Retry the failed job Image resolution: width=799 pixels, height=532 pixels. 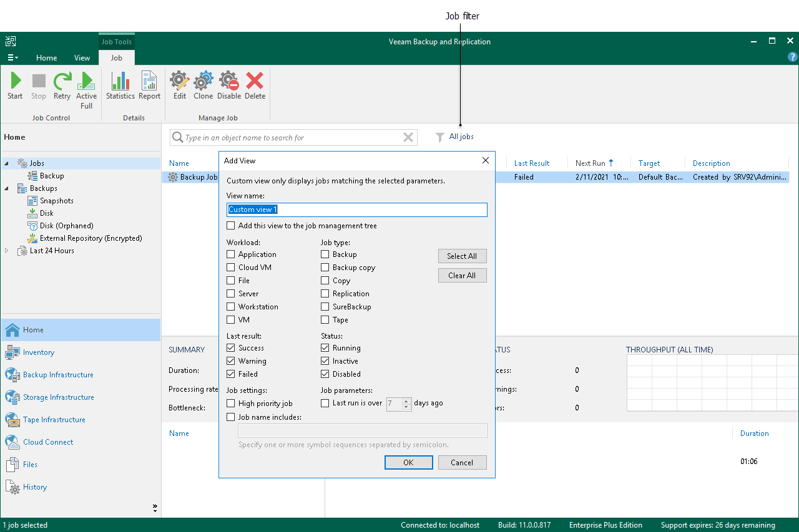[x=62, y=86]
